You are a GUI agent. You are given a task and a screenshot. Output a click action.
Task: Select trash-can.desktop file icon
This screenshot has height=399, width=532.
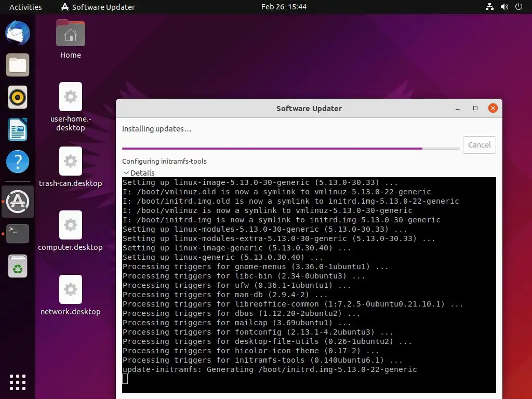tap(71, 167)
